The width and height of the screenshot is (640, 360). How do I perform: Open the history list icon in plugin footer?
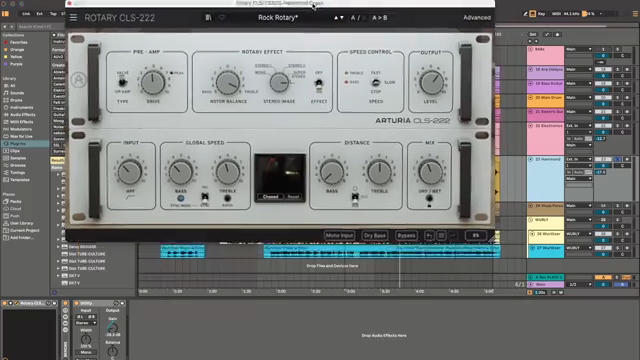[441, 236]
